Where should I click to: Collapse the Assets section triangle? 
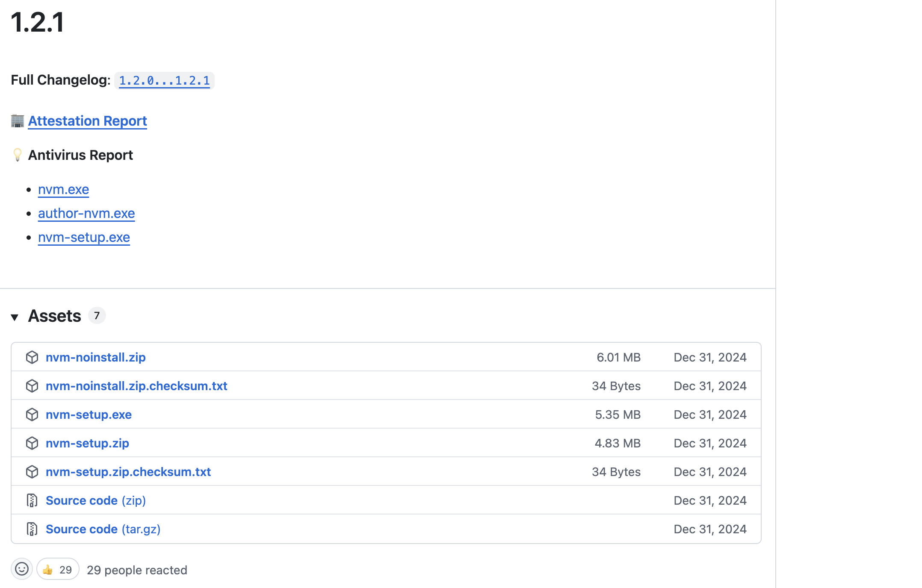pyautogui.click(x=15, y=317)
